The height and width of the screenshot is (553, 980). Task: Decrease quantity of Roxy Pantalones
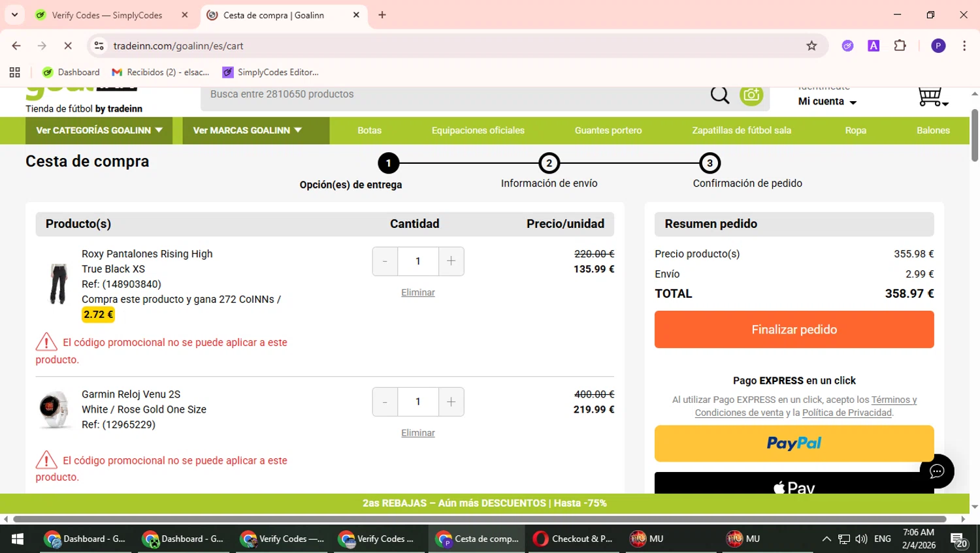[385, 261]
